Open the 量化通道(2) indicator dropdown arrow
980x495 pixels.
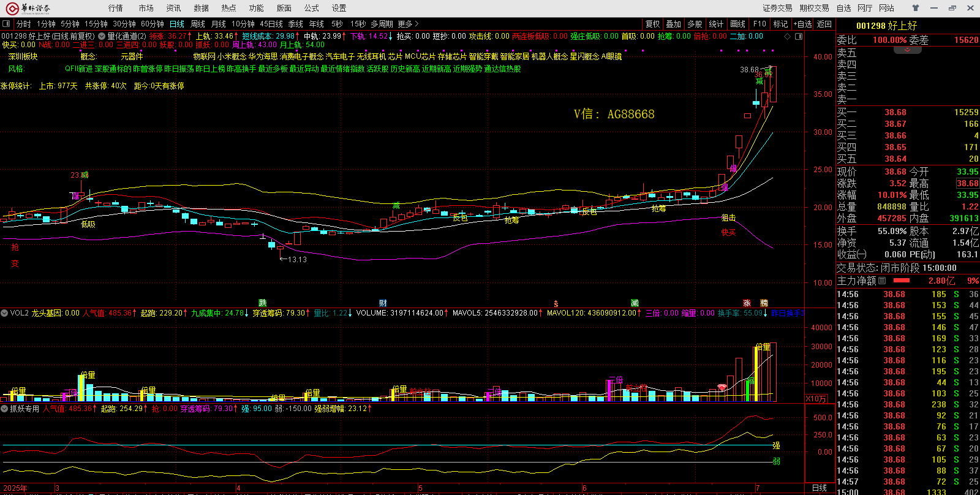click(102, 36)
